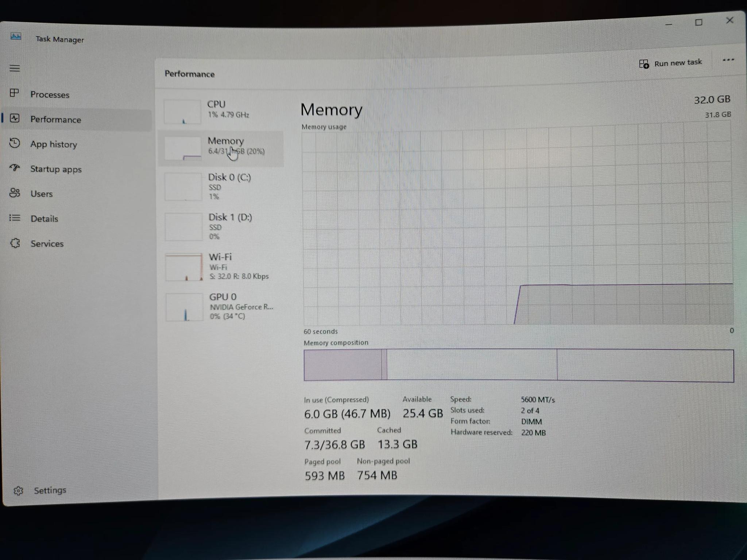Image resolution: width=747 pixels, height=560 pixels.
Task: Click the Memory usage graph
Action: click(x=518, y=227)
